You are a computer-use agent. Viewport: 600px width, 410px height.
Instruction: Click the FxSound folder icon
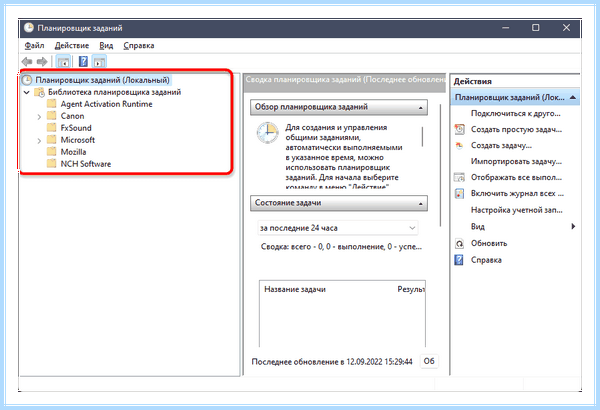point(51,128)
